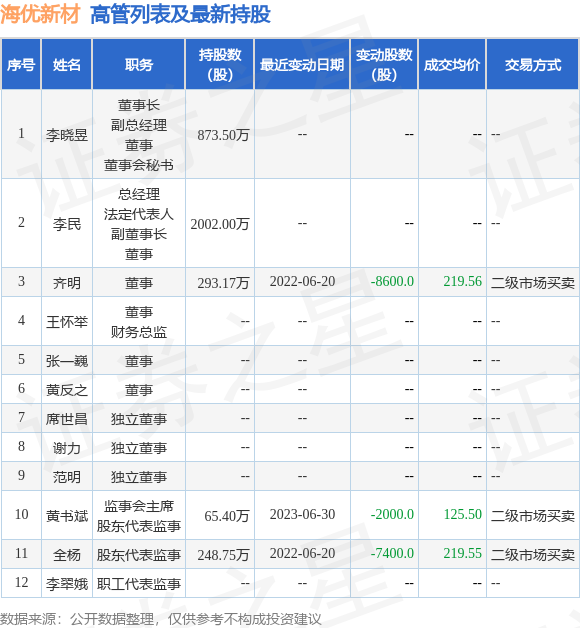
Task: Click the name 范明
Action: coord(67,477)
